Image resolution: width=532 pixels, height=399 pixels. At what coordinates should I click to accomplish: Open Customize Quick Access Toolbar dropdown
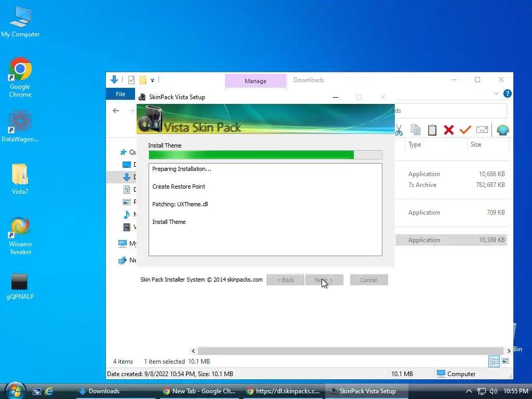click(x=152, y=81)
